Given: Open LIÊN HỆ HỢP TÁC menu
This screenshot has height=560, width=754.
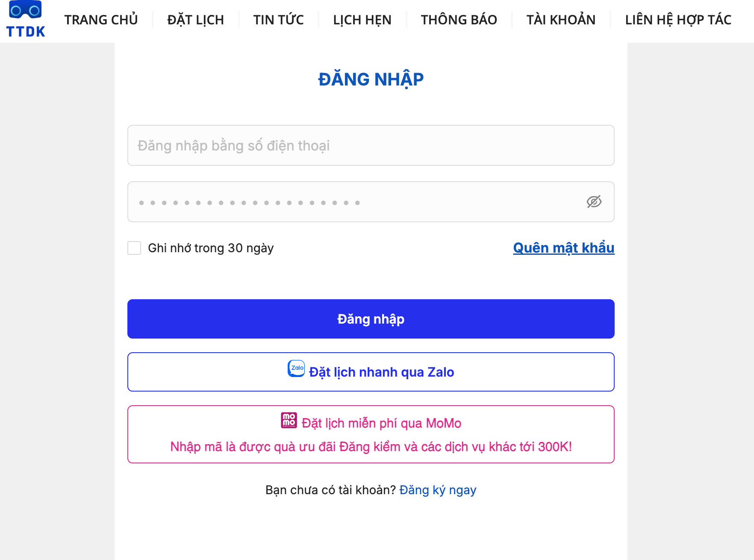Looking at the screenshot, I should click(678, 20).
